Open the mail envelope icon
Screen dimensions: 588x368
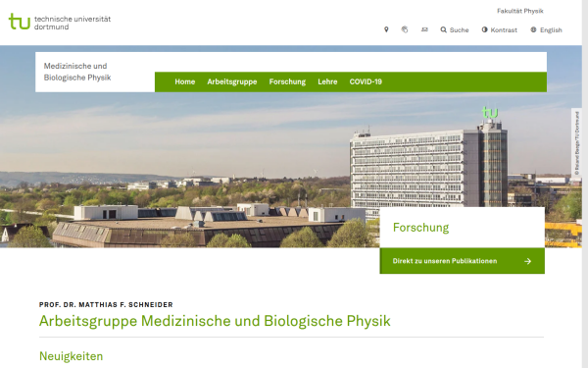[424, 29]
